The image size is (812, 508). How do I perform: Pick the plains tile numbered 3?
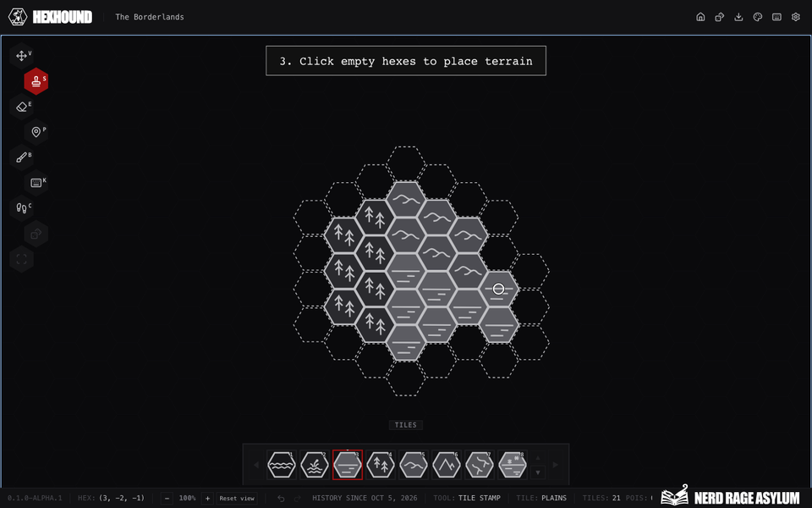pos(348,465)
